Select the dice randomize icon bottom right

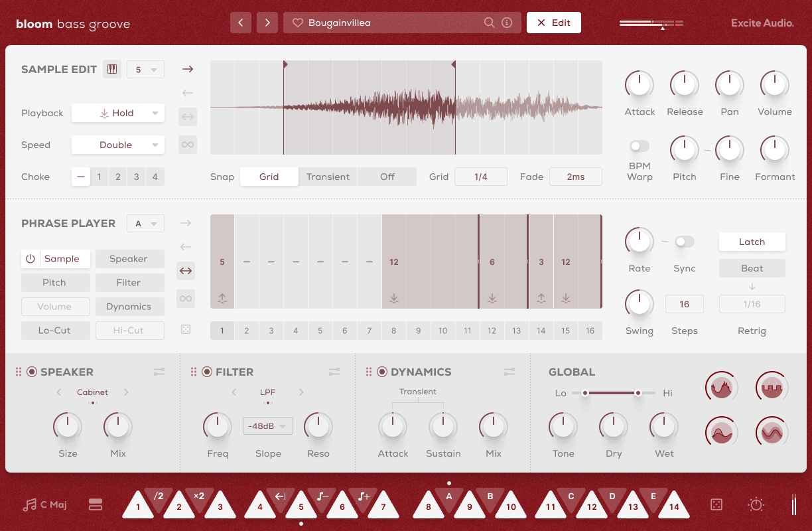[x=716, y=504]
